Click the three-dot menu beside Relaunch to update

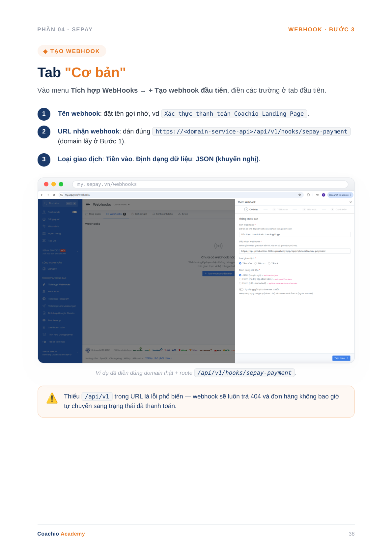(350, 195)
